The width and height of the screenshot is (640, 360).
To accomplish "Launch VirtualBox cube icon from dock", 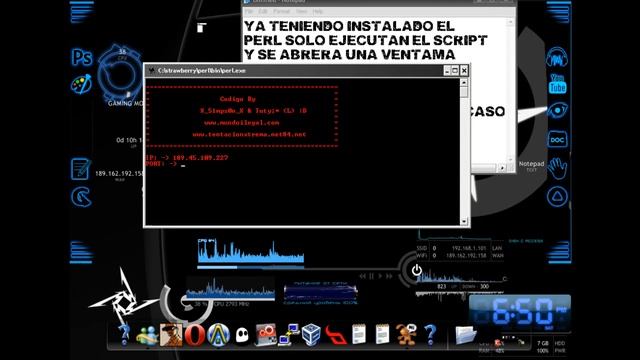I will 311,335.
